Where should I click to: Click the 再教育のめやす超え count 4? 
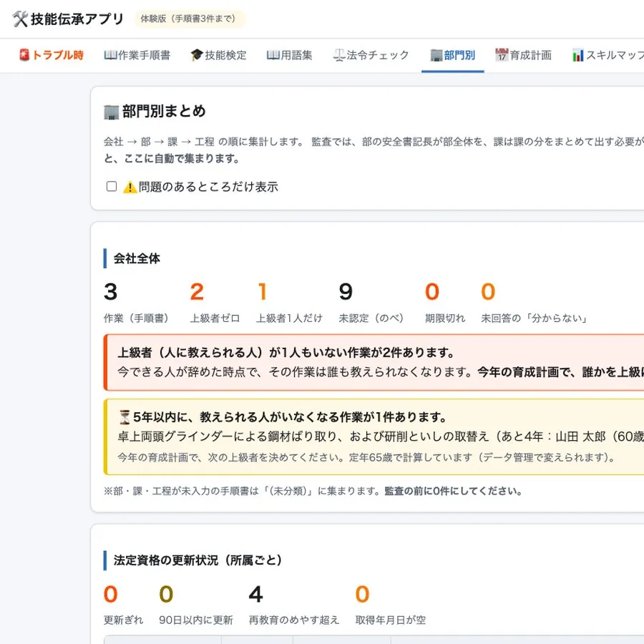coord(255,595)
